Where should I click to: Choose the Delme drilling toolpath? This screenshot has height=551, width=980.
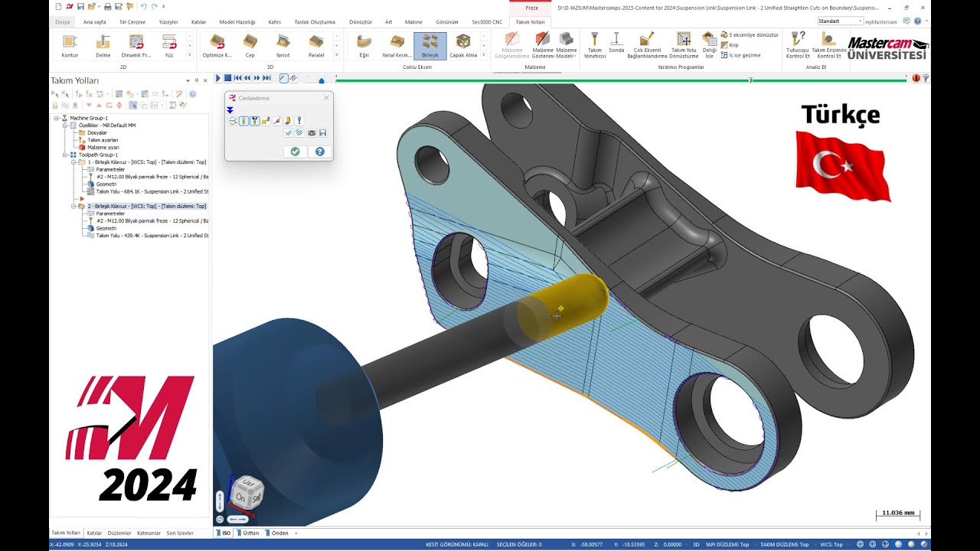coord(103,46)
